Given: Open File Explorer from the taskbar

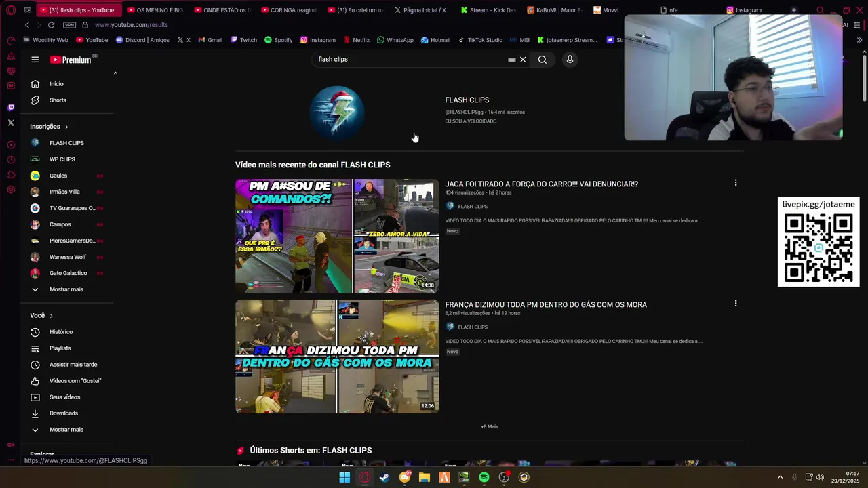Looking at the screenshot, I should tap(425, 477).
